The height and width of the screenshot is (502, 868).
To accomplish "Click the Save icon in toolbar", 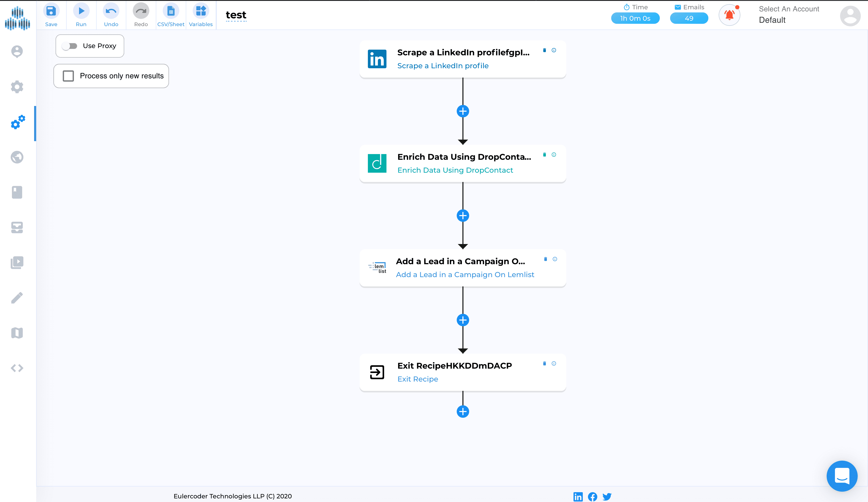I will tap(51, 11).
